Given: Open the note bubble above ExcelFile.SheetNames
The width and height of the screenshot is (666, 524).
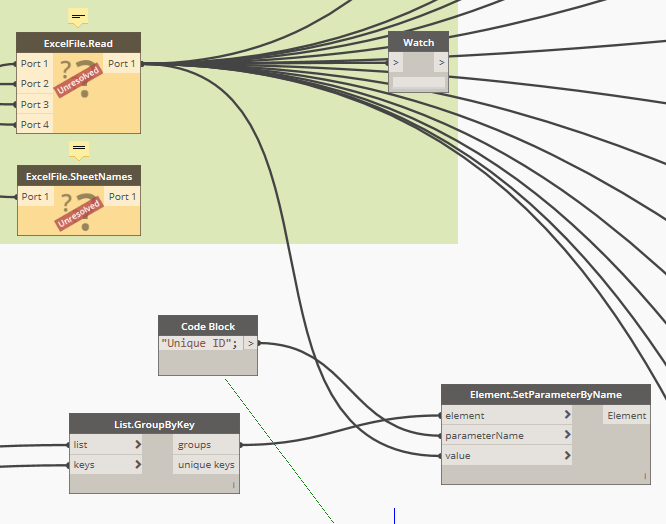Looking at the screenshot, I should click(79, 150).
